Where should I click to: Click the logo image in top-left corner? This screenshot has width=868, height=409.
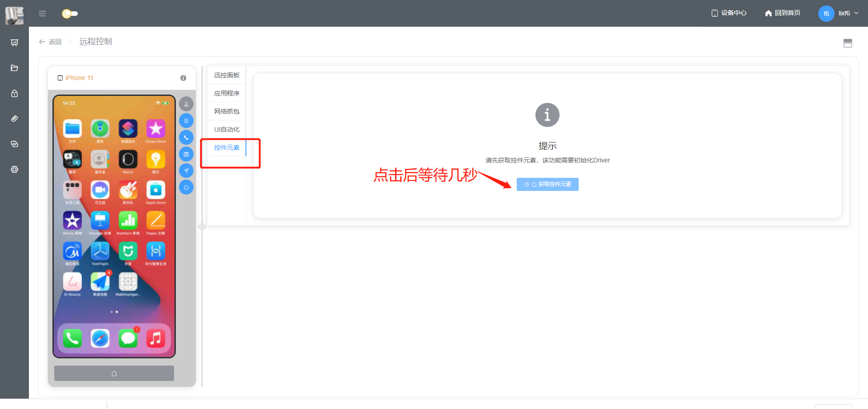(14, 16)
